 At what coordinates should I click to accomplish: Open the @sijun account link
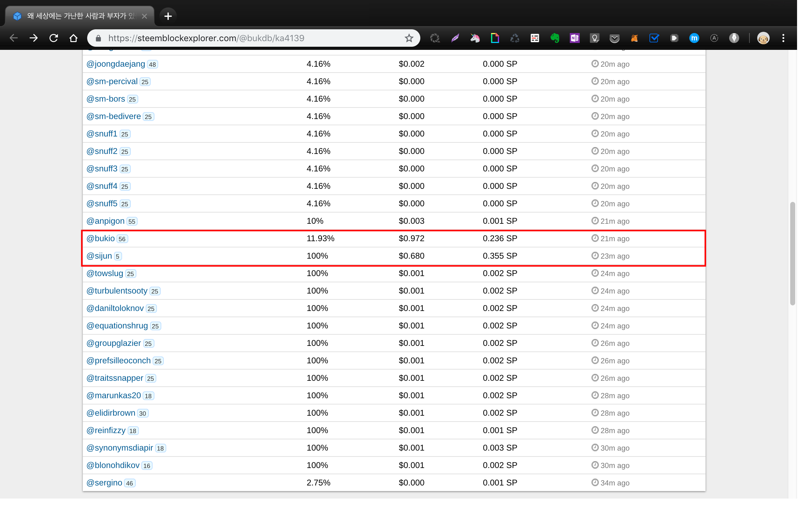point(99,256)
